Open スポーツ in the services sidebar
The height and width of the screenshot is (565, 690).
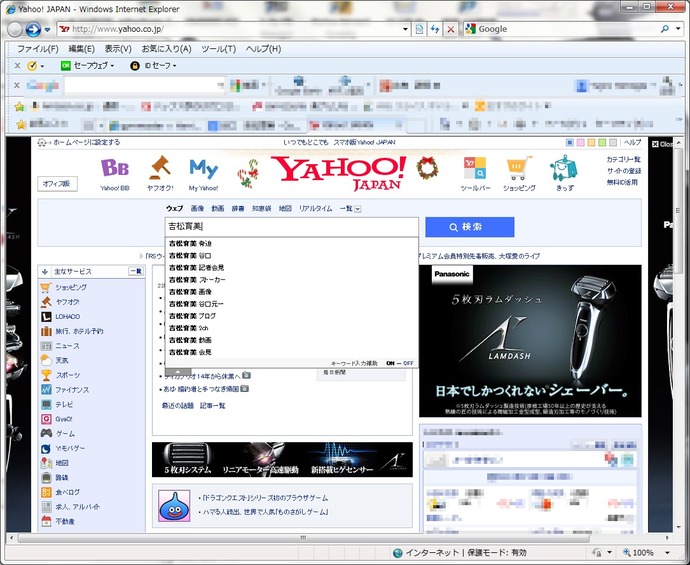click(x=68, y=375)
